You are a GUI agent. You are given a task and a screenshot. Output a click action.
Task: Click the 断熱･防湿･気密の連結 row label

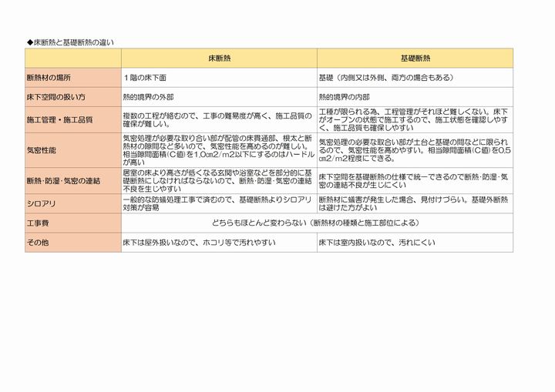[x=65, y=181]
